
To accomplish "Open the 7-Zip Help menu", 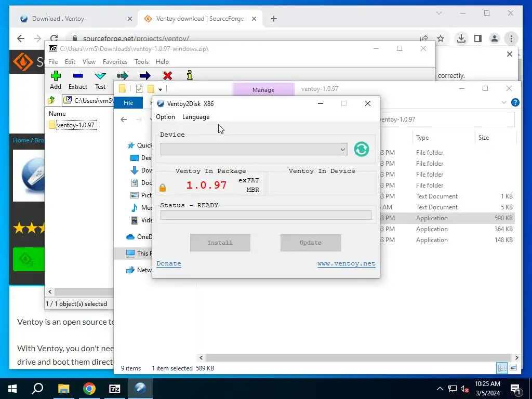I will pyautogui.click(x=162, y=62).
